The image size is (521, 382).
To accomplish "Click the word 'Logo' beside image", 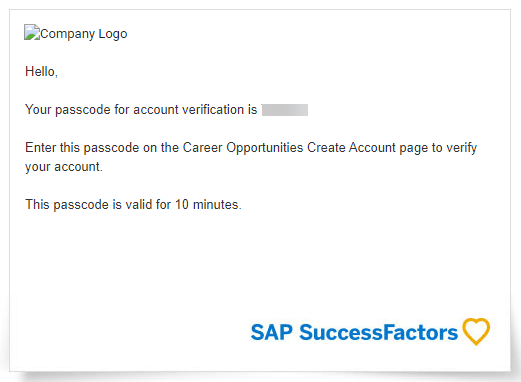I will pos(113,34).
